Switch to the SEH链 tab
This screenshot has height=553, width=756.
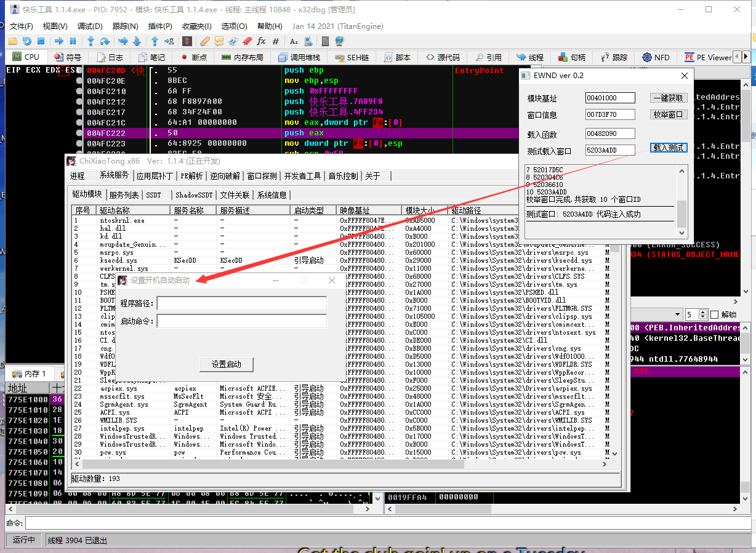tap(352, 57)
